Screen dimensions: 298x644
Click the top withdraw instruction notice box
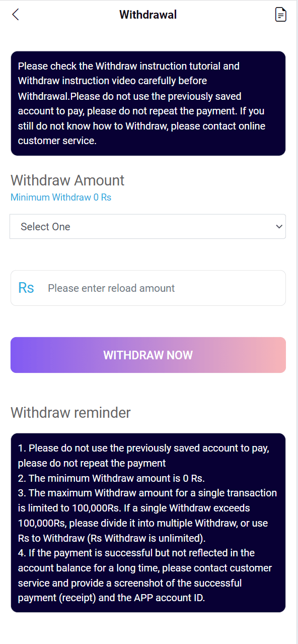click(148, 103)
